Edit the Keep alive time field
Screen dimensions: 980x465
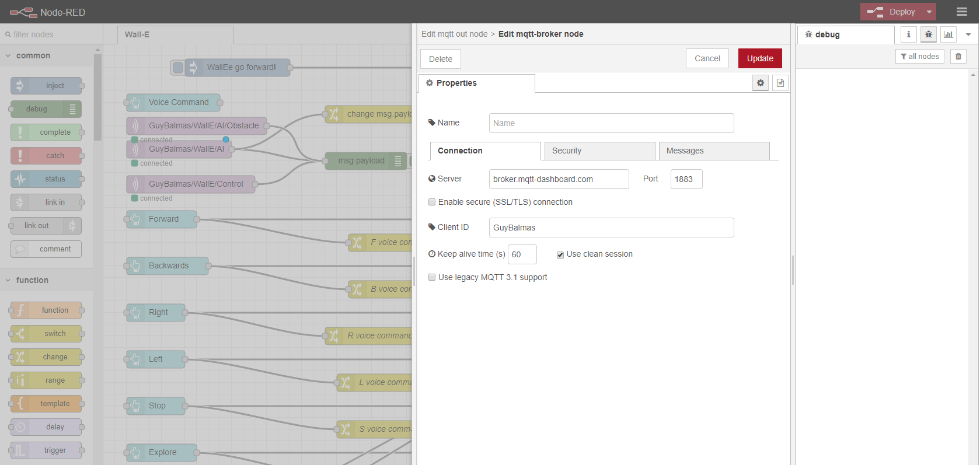522,254
